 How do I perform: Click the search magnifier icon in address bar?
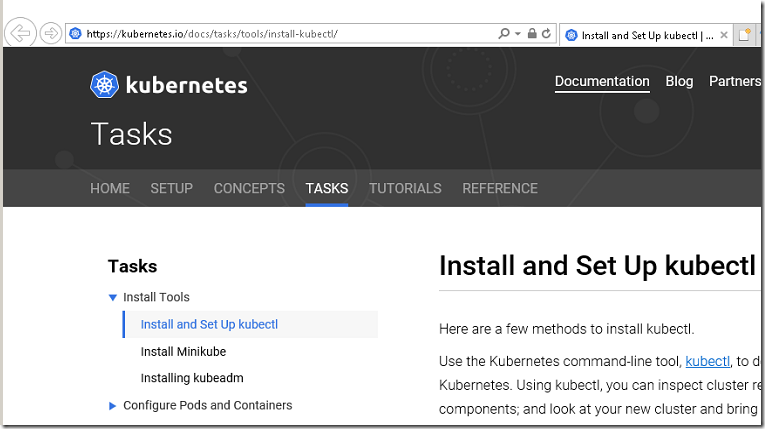[x=503, y=33]
